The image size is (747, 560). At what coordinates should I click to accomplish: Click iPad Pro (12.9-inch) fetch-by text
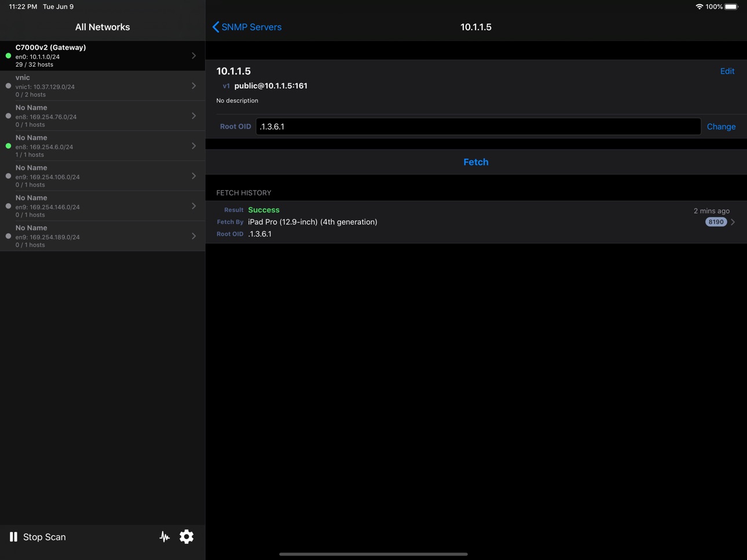click(313, 222)
